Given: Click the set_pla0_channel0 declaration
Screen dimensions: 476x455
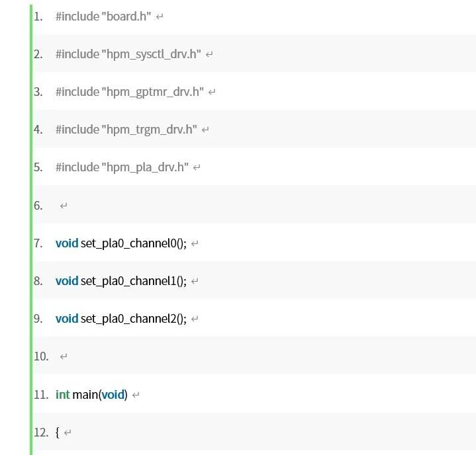Looking at the screenshot, I should 121,243.
